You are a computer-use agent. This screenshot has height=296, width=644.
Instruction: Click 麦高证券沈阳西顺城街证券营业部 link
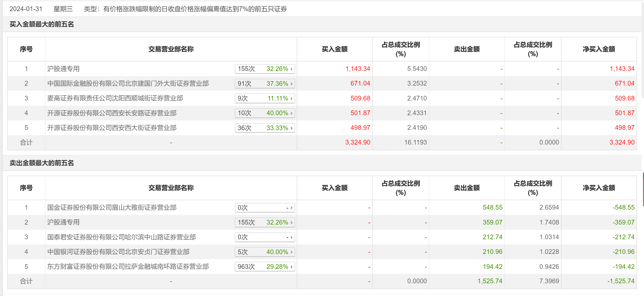(x=115, y=98)
